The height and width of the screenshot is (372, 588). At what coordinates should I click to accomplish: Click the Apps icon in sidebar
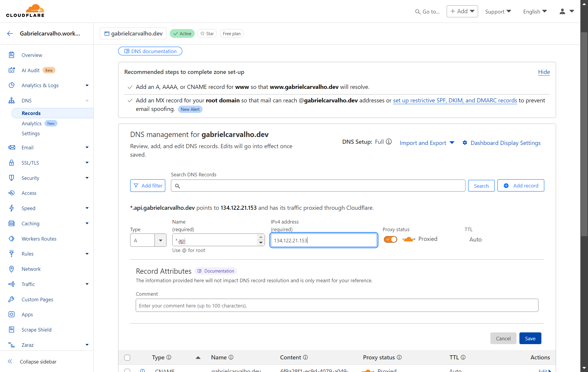pyautogui.click(x=11, y=314)
